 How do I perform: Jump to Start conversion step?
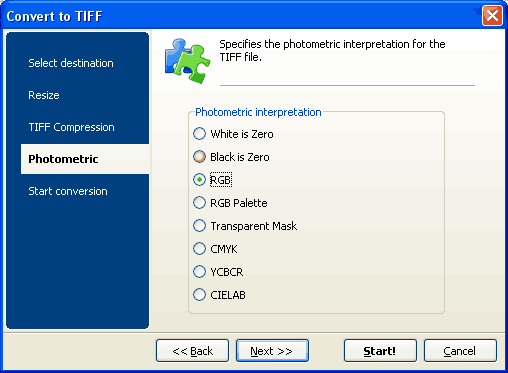click(68, 191)
